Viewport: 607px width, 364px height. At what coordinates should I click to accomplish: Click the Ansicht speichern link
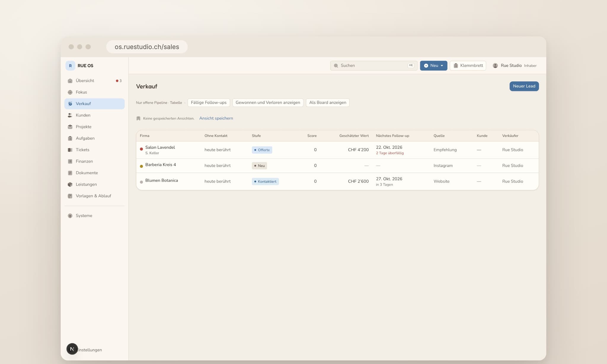[x=216, y=118]
